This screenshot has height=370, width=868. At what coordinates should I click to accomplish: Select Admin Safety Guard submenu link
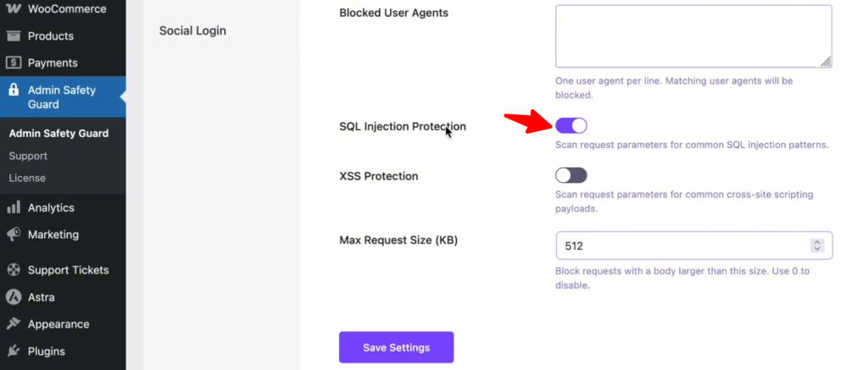click(x=58, y=134)
